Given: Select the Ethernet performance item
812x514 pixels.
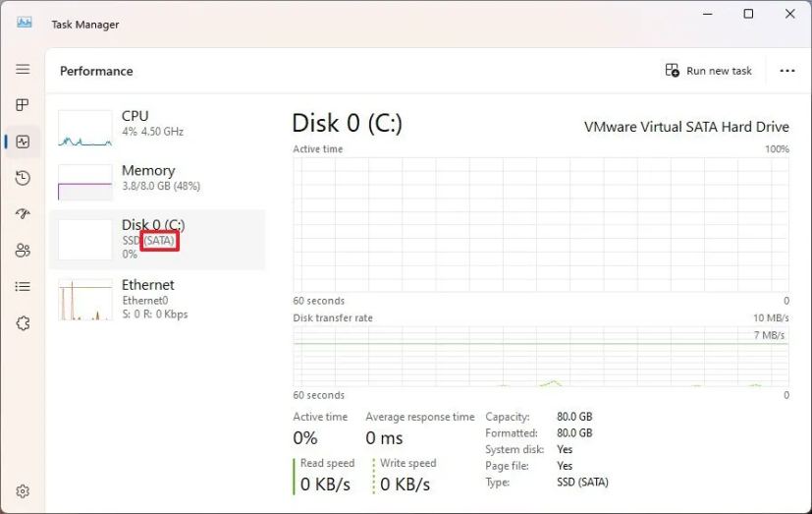Looking at the screenshot, I should point(157,300).
